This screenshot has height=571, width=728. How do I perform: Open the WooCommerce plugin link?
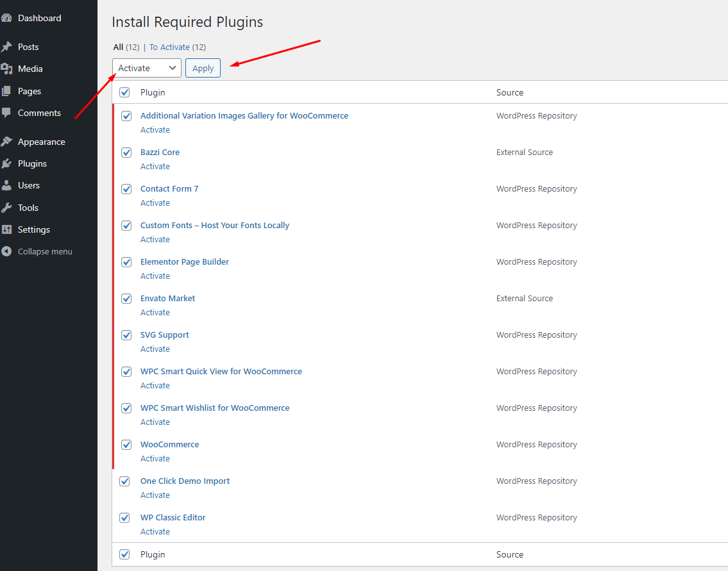pos(170,444)
